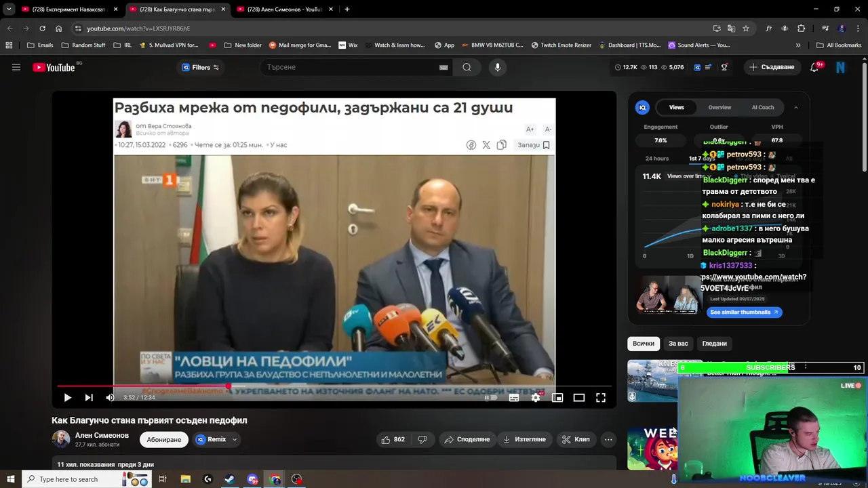Viewport: 868px width, 488px height.
Task: Open the vidIQ trophy icon in header
Action: [x=724, y=67]
